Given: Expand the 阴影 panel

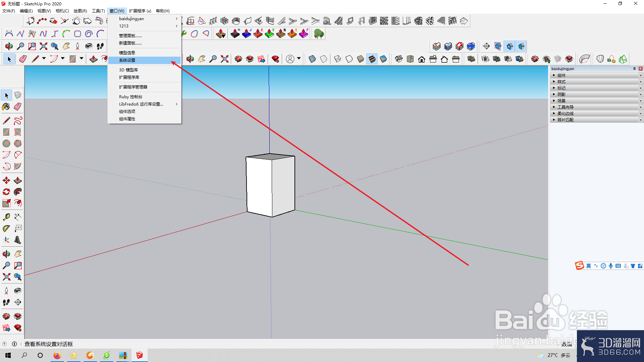Looking at the screenshot, I should click(x=554, y=95).
